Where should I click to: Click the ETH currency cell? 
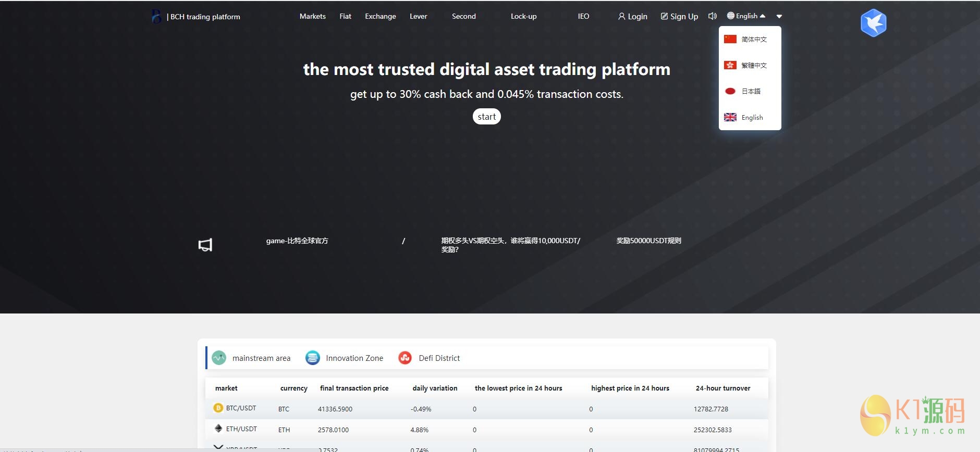pos(284,430)
